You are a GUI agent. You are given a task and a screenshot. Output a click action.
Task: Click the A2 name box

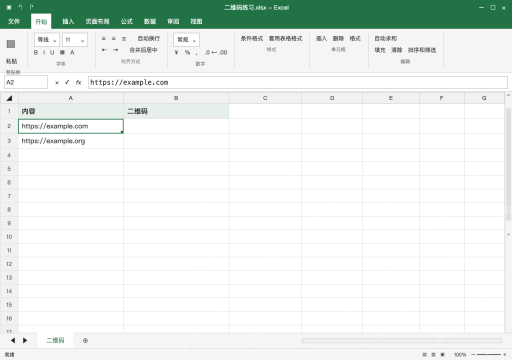point(26,82)
